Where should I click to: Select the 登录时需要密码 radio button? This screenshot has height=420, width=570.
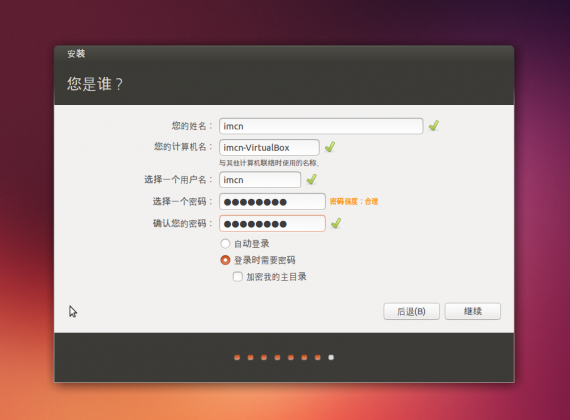[x=225, y=260]
